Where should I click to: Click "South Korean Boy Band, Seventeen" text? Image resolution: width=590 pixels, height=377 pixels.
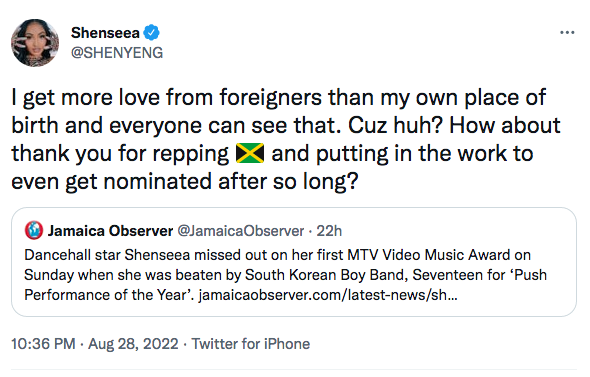coord(364,275)
